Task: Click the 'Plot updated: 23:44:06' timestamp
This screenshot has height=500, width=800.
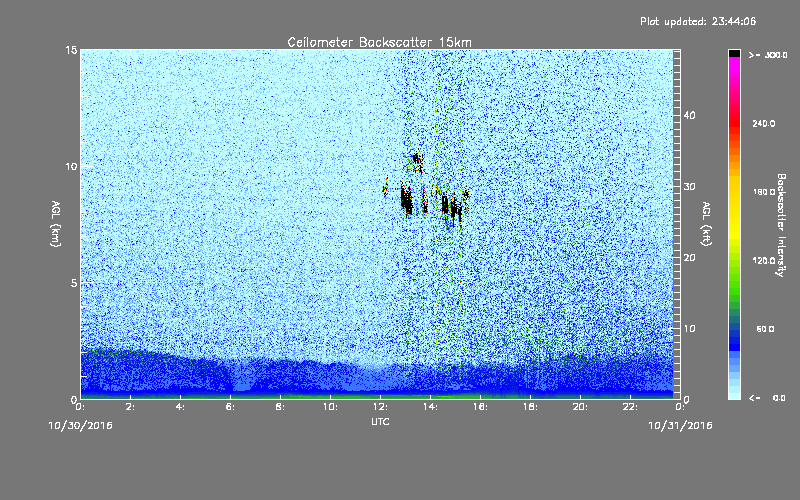Action: pos(698,21)
